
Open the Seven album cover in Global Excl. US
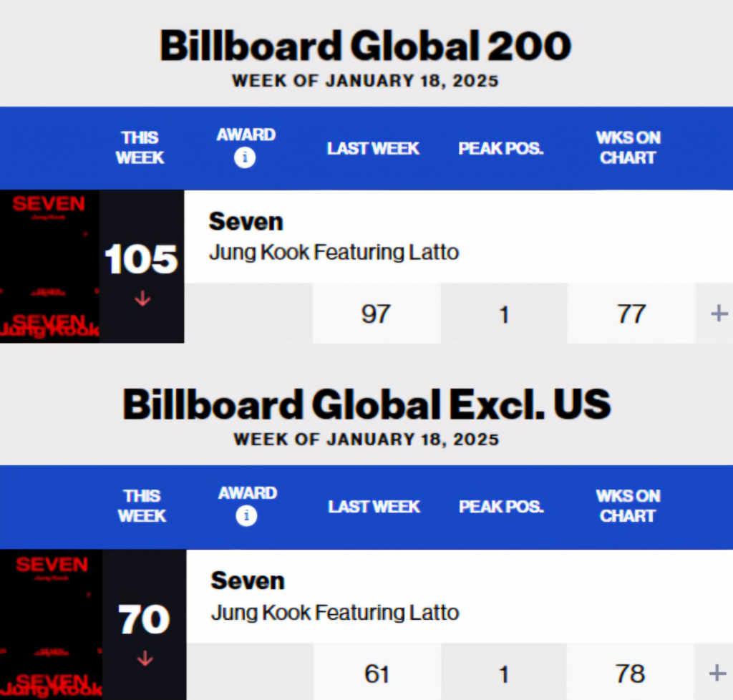pyautogui.click(x=51, y=625)
